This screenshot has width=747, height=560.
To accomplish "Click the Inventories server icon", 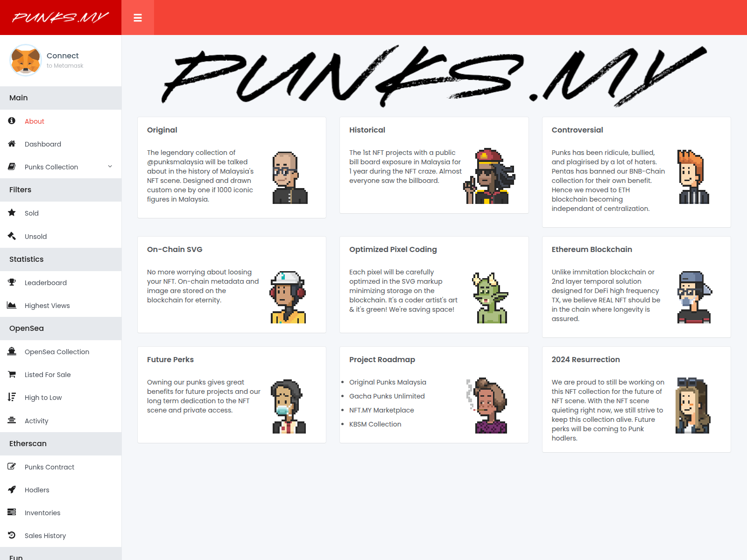I will point(12,512).
